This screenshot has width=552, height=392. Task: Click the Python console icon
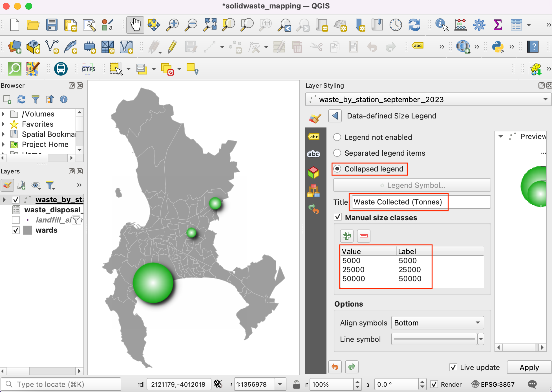point(498,47)
